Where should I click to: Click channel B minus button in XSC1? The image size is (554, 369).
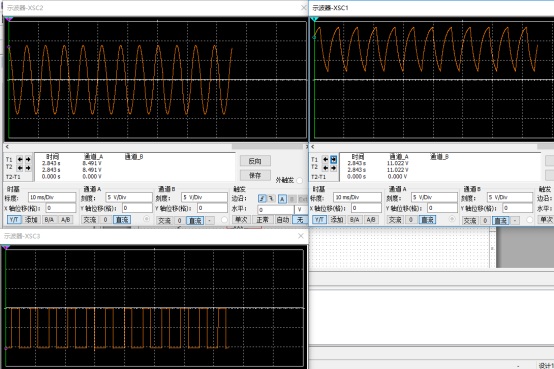point(515,221)
